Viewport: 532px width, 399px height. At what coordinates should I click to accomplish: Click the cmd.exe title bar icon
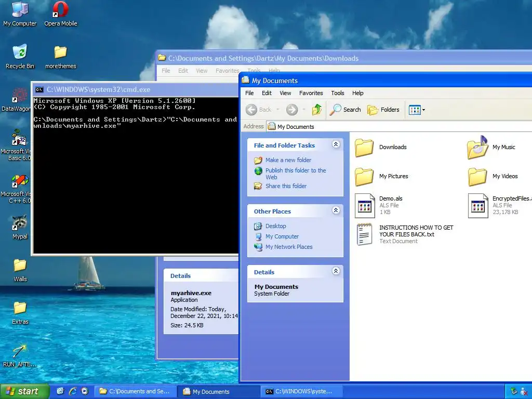pyautogui.click(x=39, y=89)
